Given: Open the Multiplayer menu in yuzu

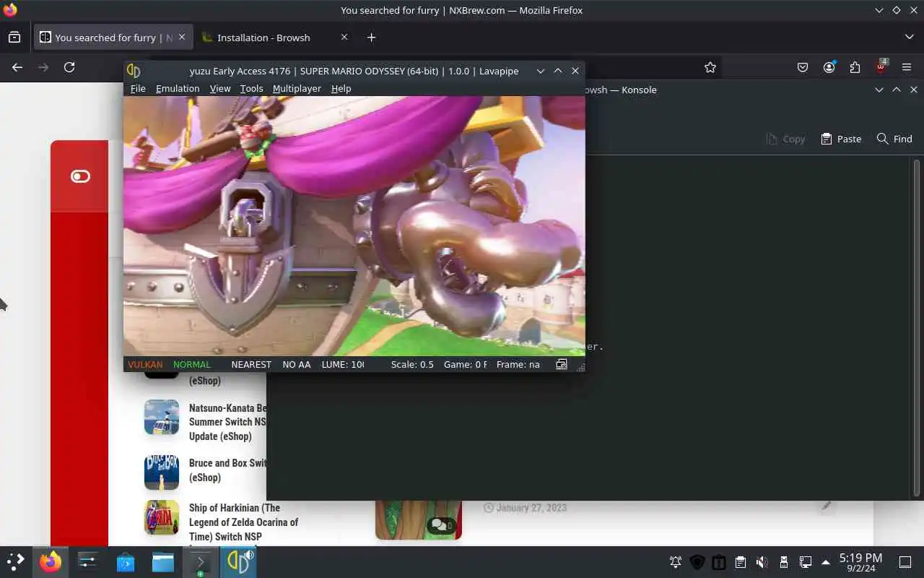Looking at the screenshot, I should click(297, 88).
